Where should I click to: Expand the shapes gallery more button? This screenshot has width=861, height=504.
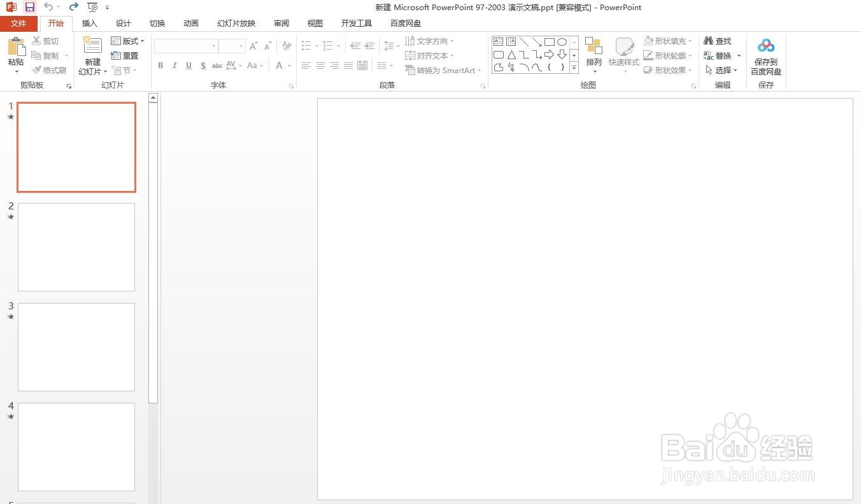coord(574,67)
